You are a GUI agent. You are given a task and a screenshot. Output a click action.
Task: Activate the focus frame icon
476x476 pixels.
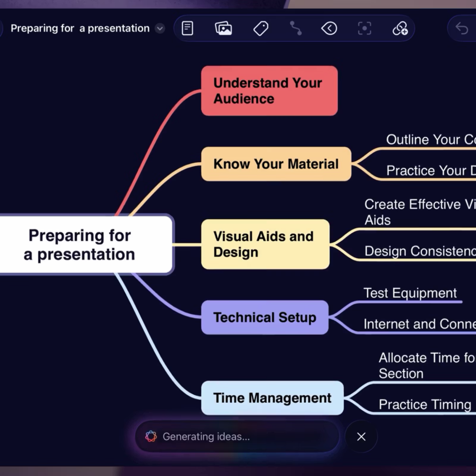[x=364, y=28]
